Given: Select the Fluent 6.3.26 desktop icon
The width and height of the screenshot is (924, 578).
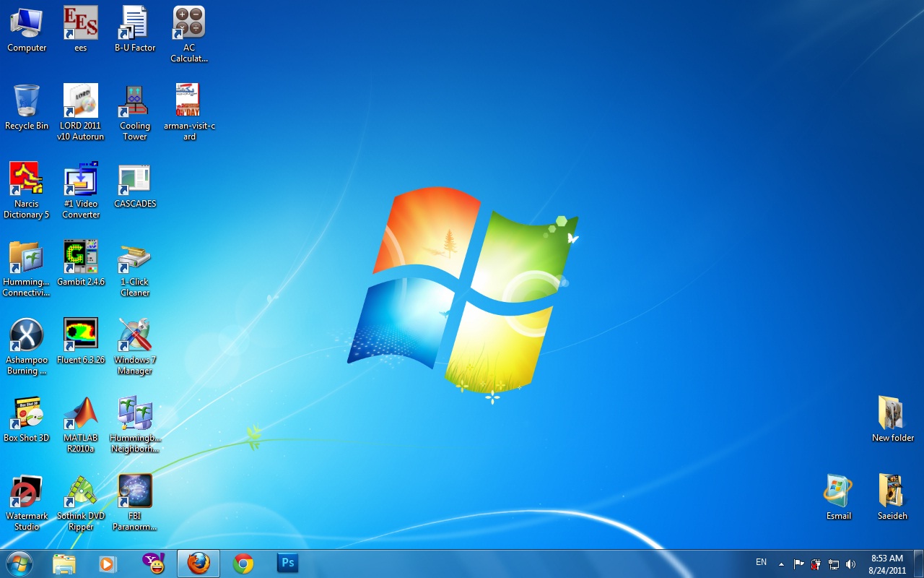Looking at the screenshot, I should point(81,336).
